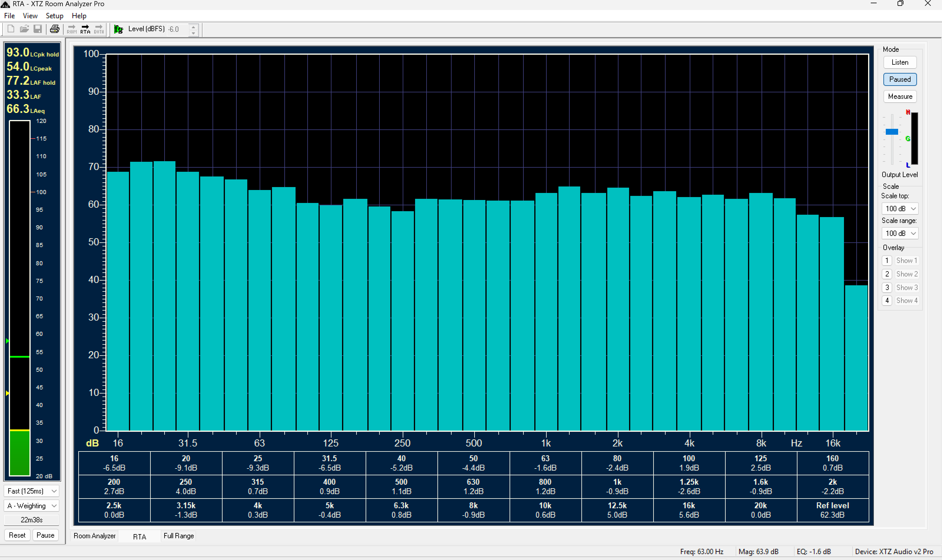Viewport: 942px width, 560px height.
Task: Click the Ref level 62.3dB cell
Action: [x=832, y=510]
